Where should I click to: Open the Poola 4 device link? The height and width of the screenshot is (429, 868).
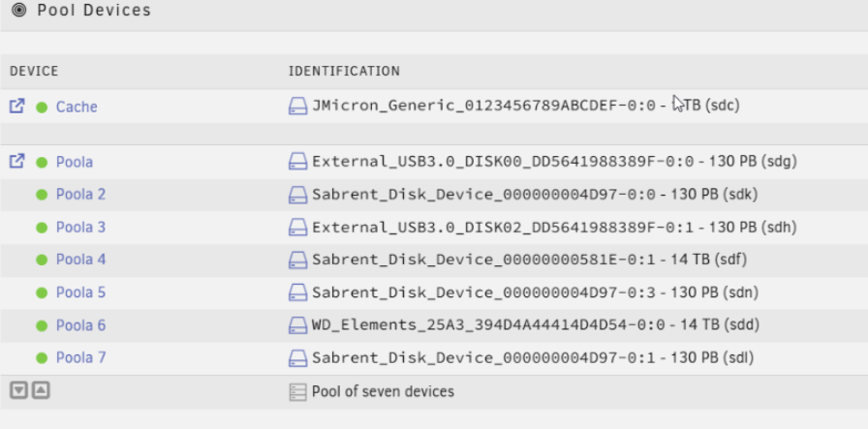coord(80,260)
